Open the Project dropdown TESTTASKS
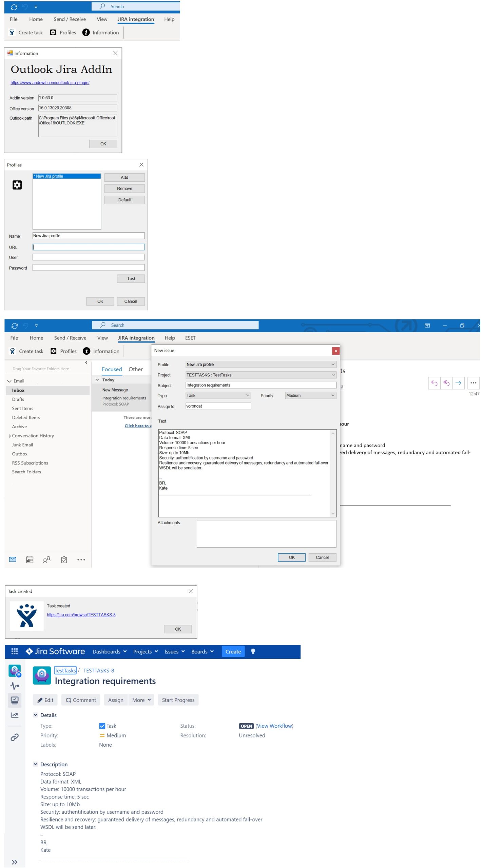 (x=261, y=375)
